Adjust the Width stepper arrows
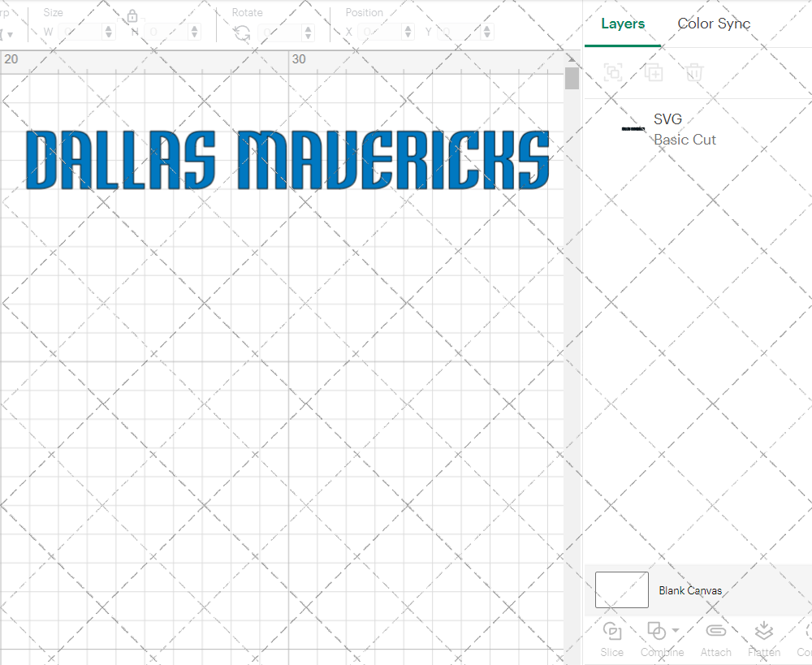The height and width of the screenshot is (665, 812). click(108, 32)
